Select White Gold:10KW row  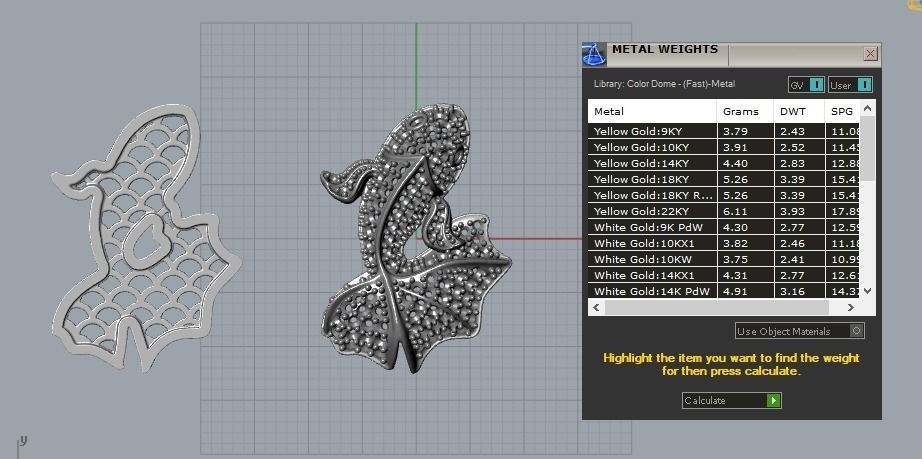[724, 259]
